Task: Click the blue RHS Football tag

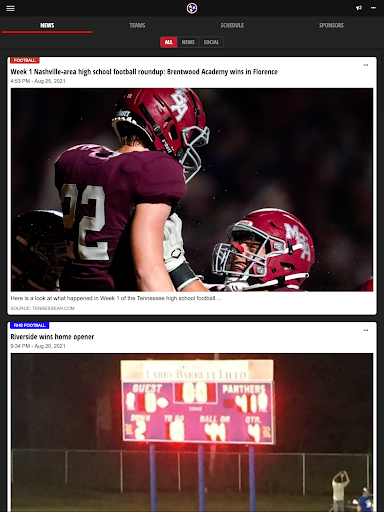Action: (x=30, y=325)
